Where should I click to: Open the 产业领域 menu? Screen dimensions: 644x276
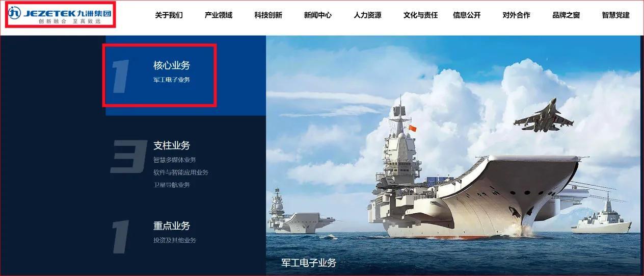[x=219, y=15]
